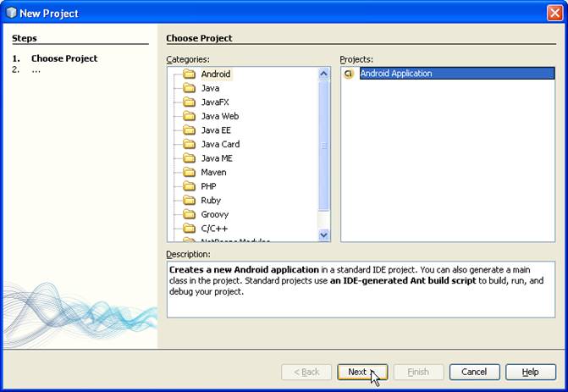Screen dimensions: 568x392
Task: Click the Categories list scroll down arrow
Action: 324,235
